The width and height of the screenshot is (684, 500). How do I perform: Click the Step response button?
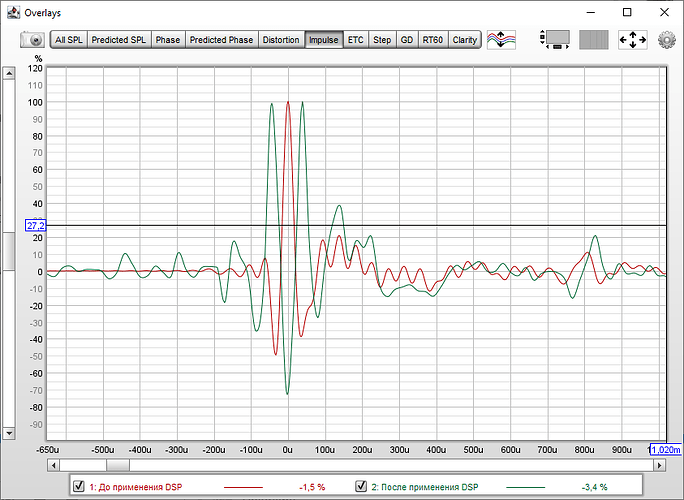pos(382,40)
